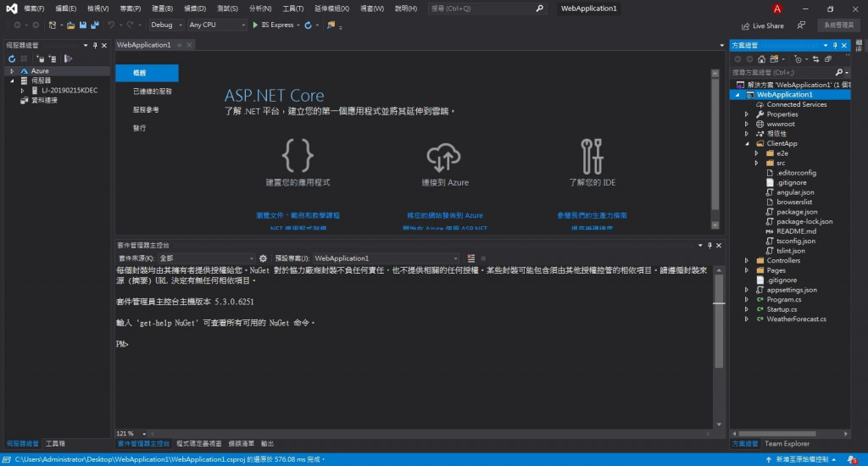
Task: Refresh the Server Explorer panel
Action: (12, 58)
